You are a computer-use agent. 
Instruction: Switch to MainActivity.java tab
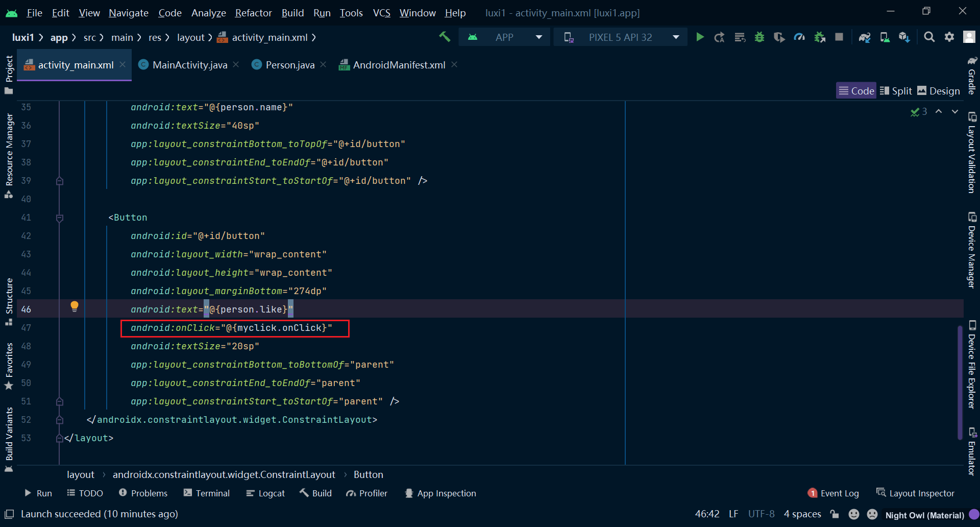click(189, 65)
